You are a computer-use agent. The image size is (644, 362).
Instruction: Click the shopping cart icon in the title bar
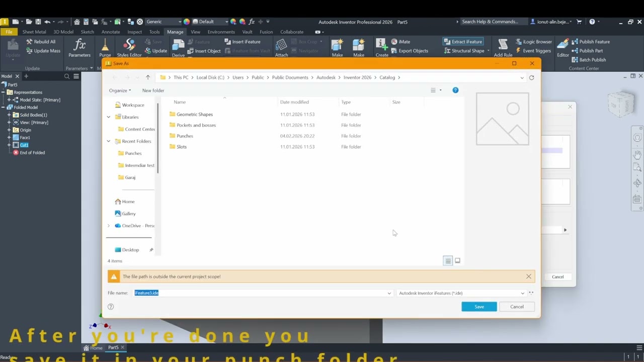click(579, 22)
